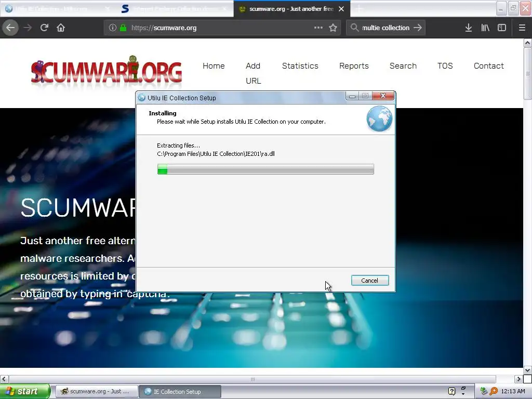The width and height of the screenshot is (532, 399).
Task: Open the Firefox Library icon
Action: (485, 28)
